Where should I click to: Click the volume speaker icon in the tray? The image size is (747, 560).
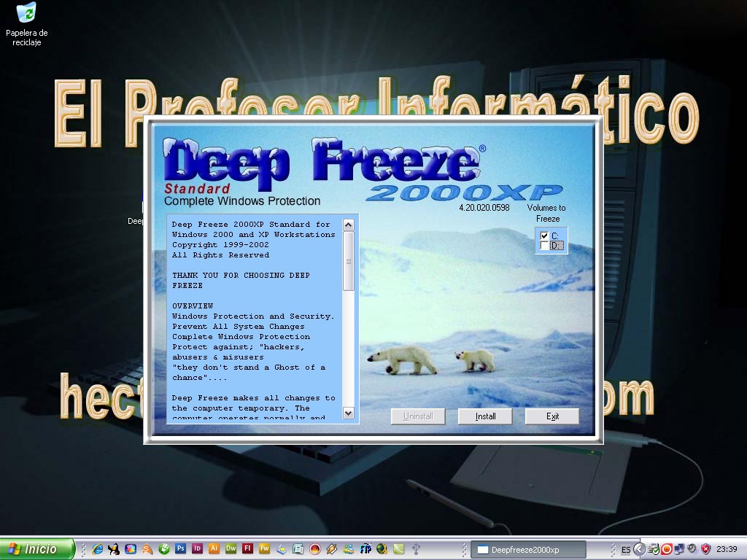coord(692,548)
